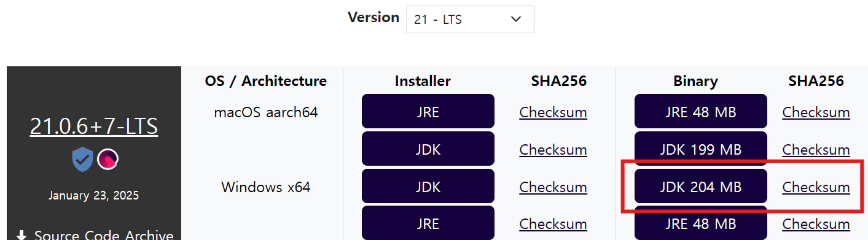Open the 21.0.6+7-LTS release link
The image size is (868, 240).
[94, 126]
